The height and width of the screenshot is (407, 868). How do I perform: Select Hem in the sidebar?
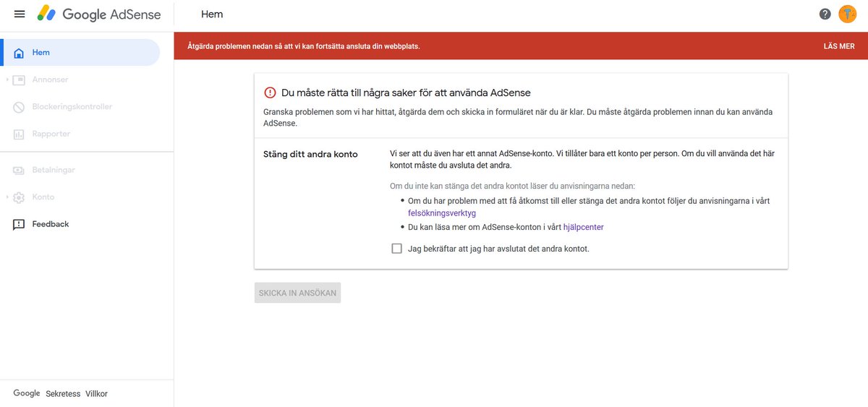[80, 53]
